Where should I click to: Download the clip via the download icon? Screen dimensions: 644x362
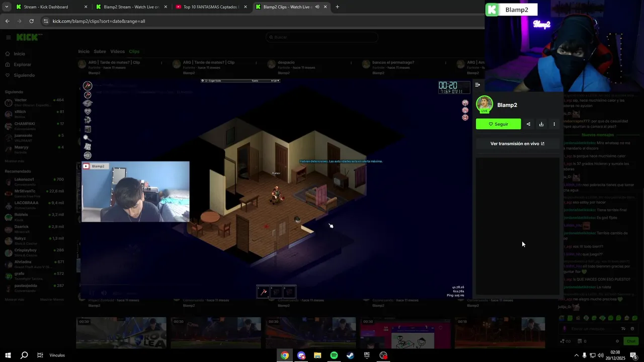541,124
